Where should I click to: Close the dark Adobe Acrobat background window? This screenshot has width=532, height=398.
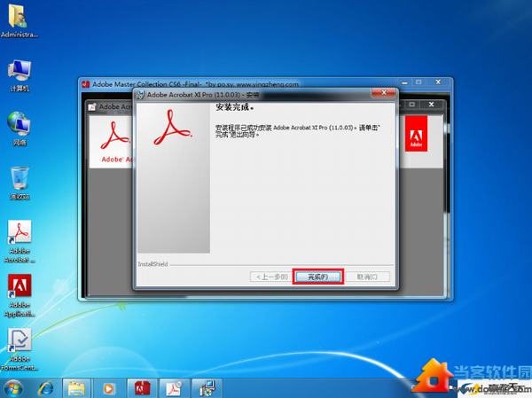431,105
